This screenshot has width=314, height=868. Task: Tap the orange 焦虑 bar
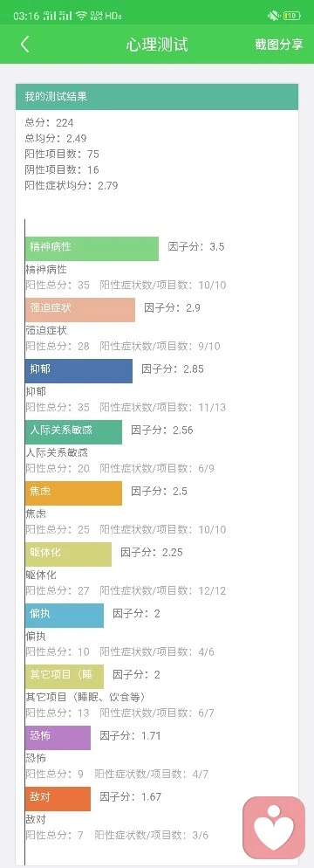click(x=73, y=493)
